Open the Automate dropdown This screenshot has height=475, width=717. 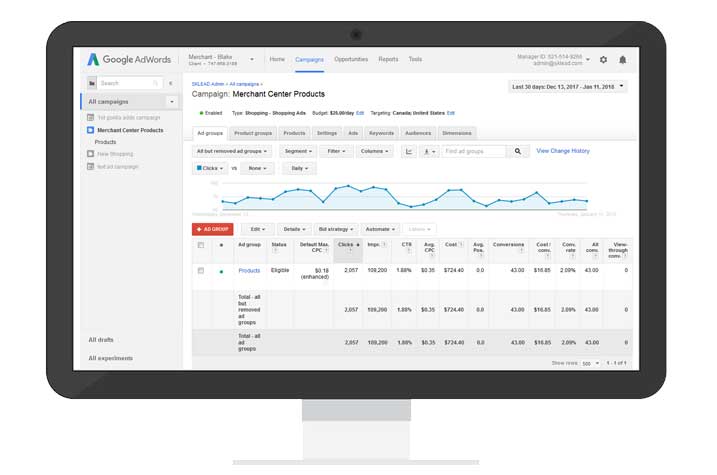point(380,229)
